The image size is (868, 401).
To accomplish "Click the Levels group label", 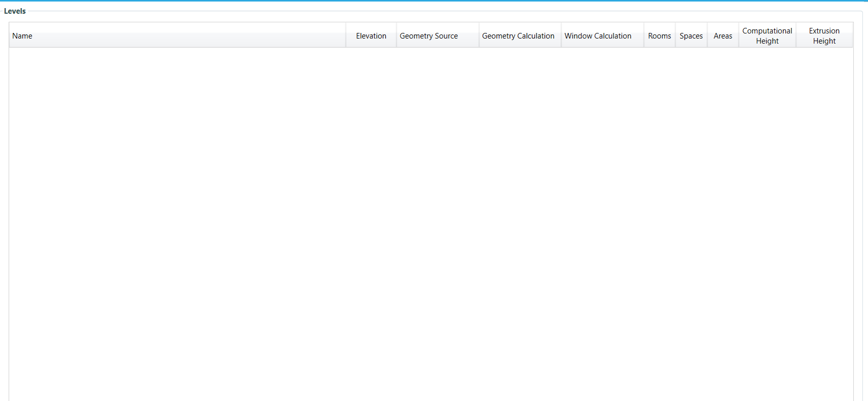I will [x=15, y=11].
